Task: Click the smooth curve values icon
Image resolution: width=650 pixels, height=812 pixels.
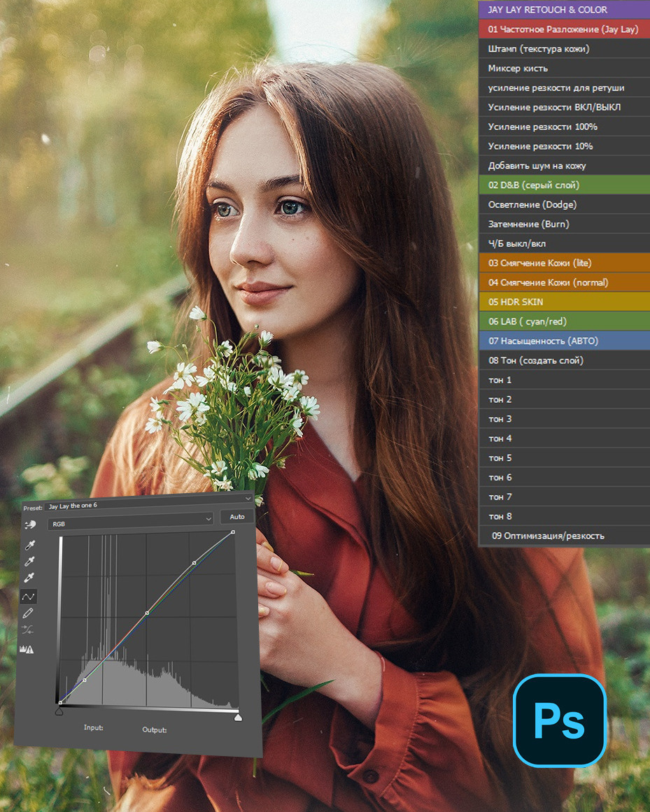Action: 30,629
